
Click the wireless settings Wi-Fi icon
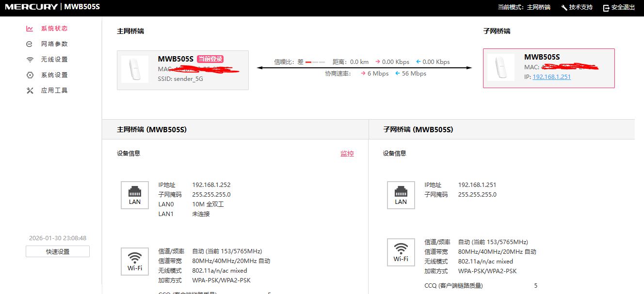click(30, 60)
